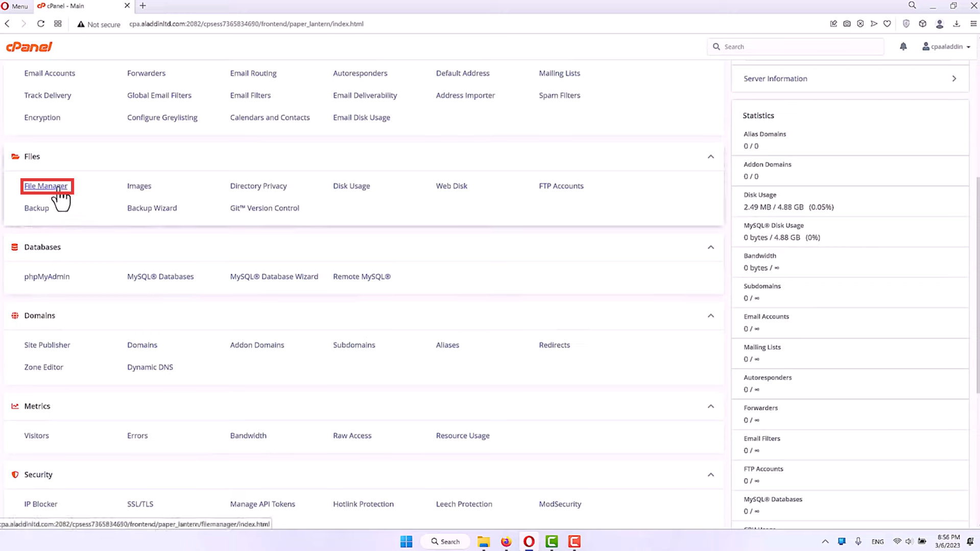
Task: Click the Metrics chart icon
Action: tap(15, 406)
